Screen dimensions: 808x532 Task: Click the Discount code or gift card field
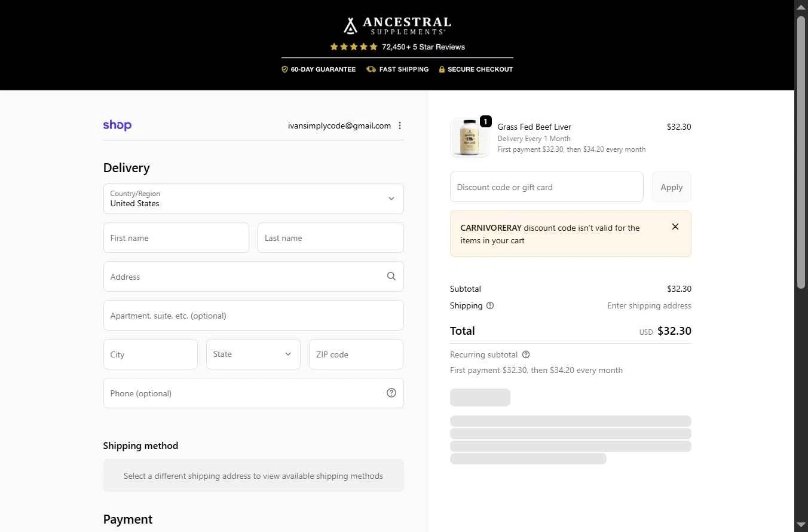[x=547, y=187]
